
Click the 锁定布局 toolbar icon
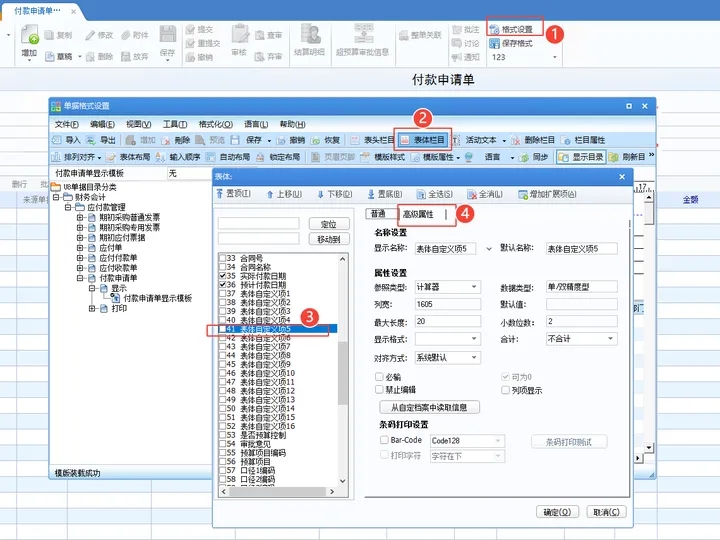(x=260, y=157)
